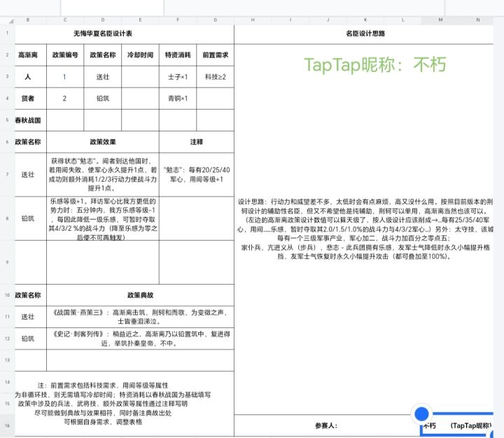Click the 注释 header cell
This screenshot has height=438, width=504.
[x=197, y=142]
